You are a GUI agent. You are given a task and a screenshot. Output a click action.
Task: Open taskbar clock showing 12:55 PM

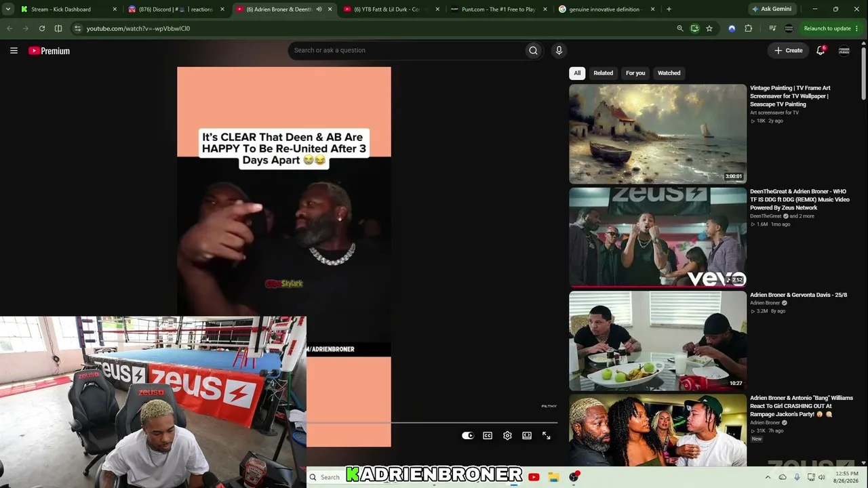coord(847,477)
